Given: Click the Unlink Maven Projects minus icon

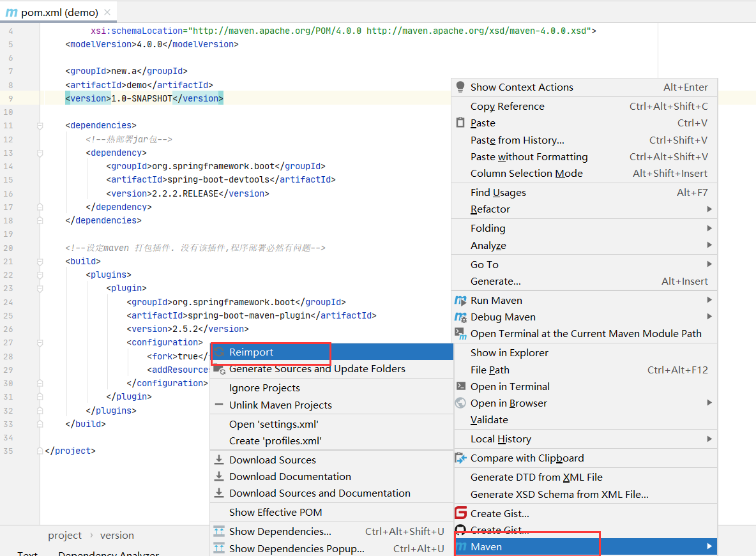Looking at the screenshot, I should (219, 405).
